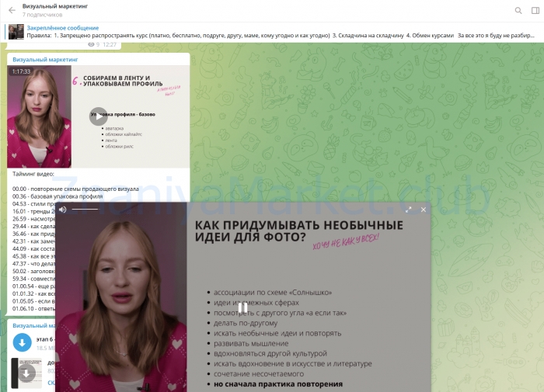Click the 'Тайминг видео:' caption text
This screenshot has height=392, width=544.
point(33,174)
